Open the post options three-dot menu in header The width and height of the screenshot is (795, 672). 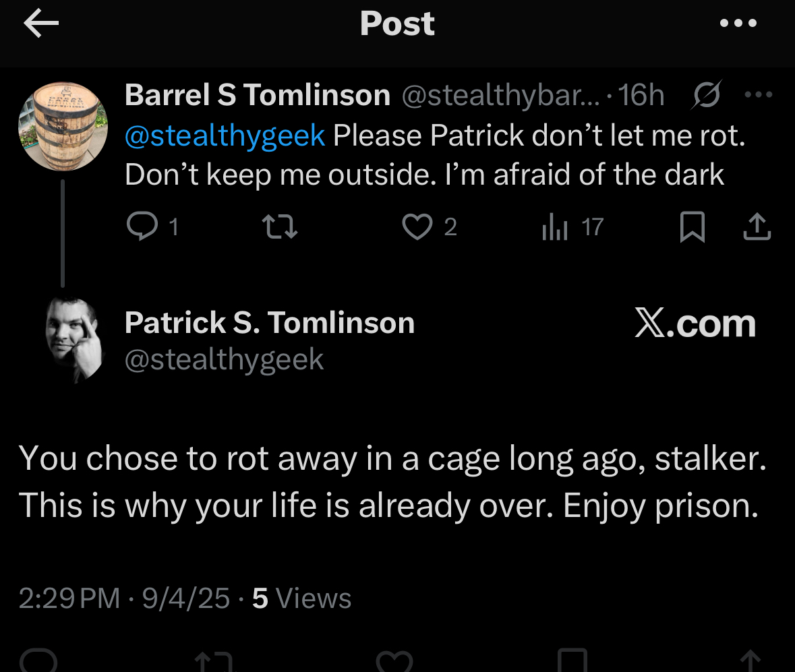738,24
